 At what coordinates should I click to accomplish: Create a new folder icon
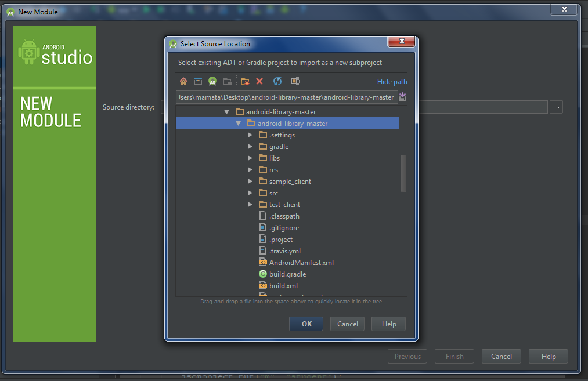coord(245,81)
